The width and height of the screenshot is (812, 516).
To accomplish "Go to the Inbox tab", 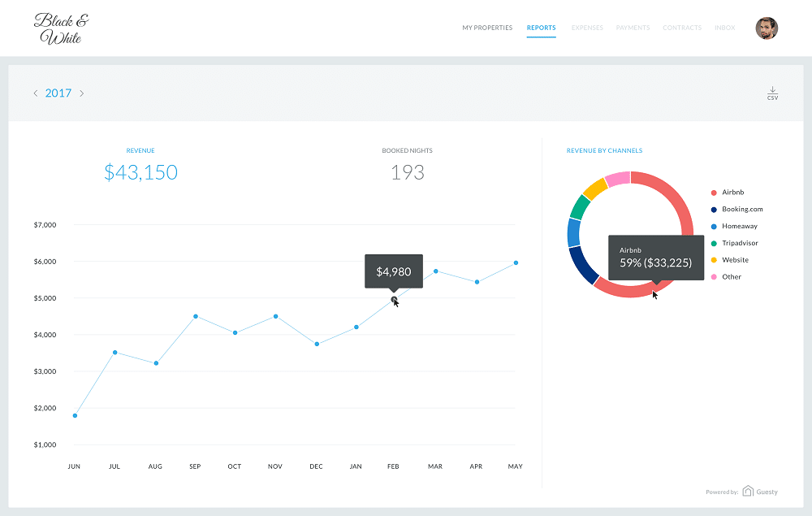I will (x=725, y=28).
